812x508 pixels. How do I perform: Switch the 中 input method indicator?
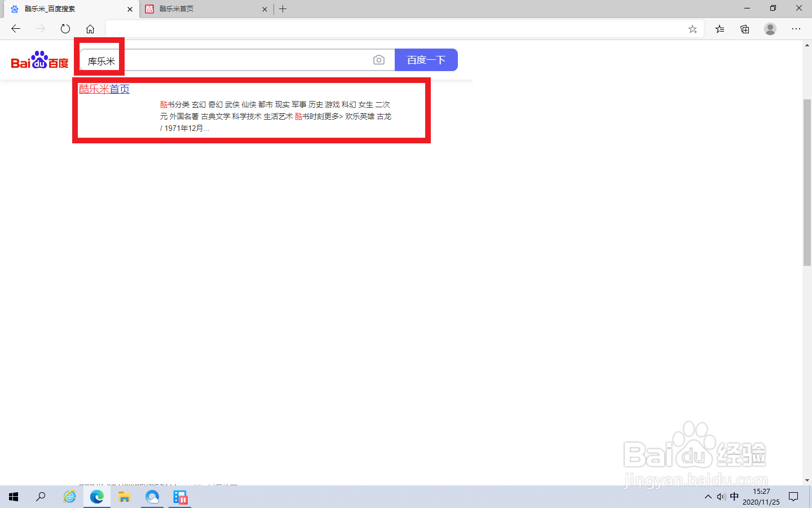(x=734, y=497)
